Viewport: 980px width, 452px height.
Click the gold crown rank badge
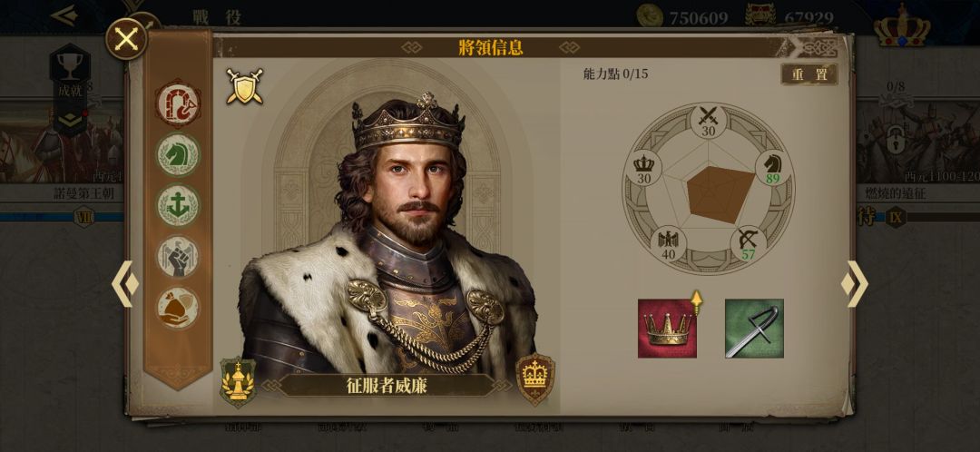click(535, 378)
